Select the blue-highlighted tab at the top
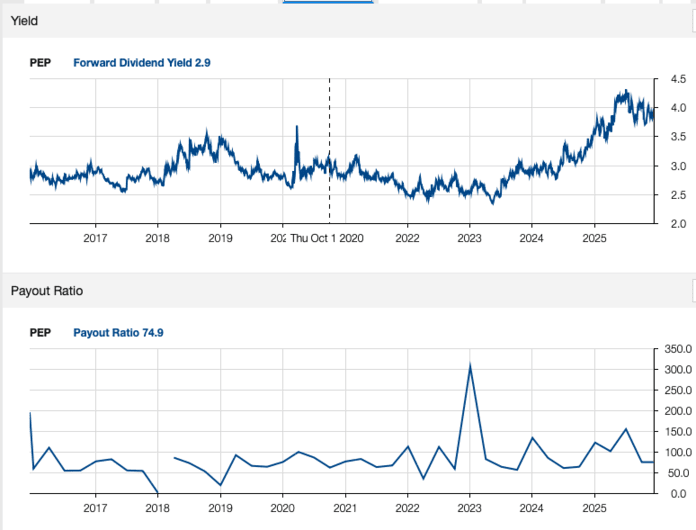This screenshot has width=696, height=530. click(328, 3)
